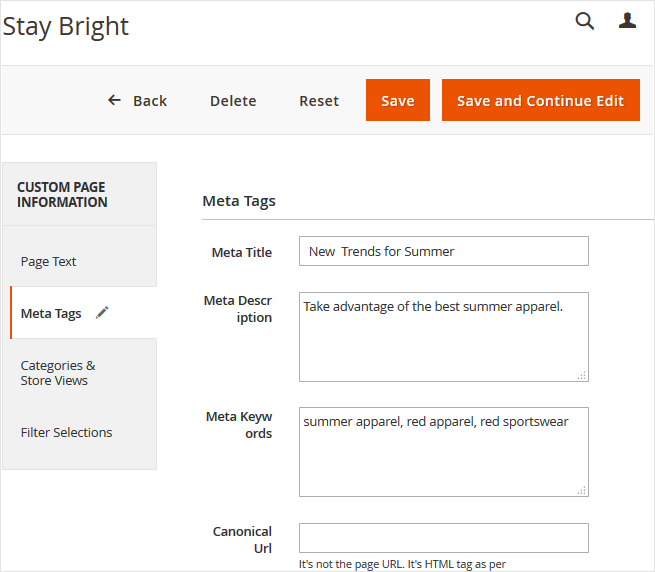The width and height of the screenshot is (655, 572).
Task: Grab the Meta Description resize handle
Action: 582,375
